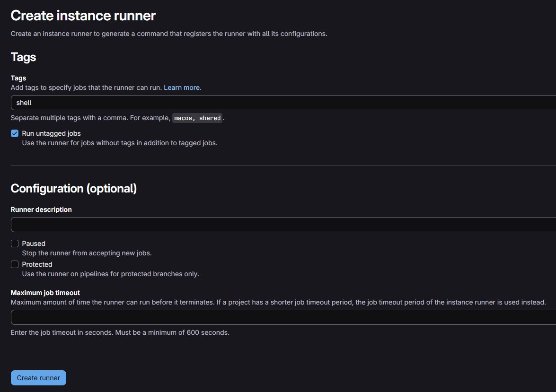Uncheck the Run untagged jobs checkbox

point(15,133)
